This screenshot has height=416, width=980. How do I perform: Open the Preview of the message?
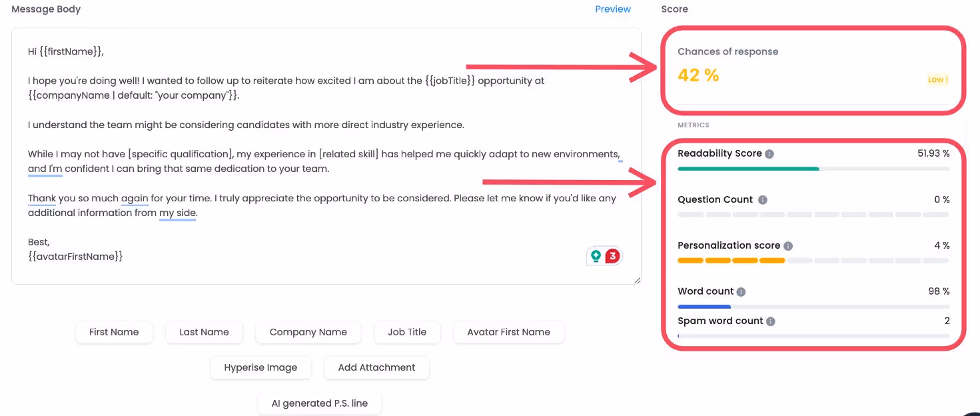click(x=612, y=9)
